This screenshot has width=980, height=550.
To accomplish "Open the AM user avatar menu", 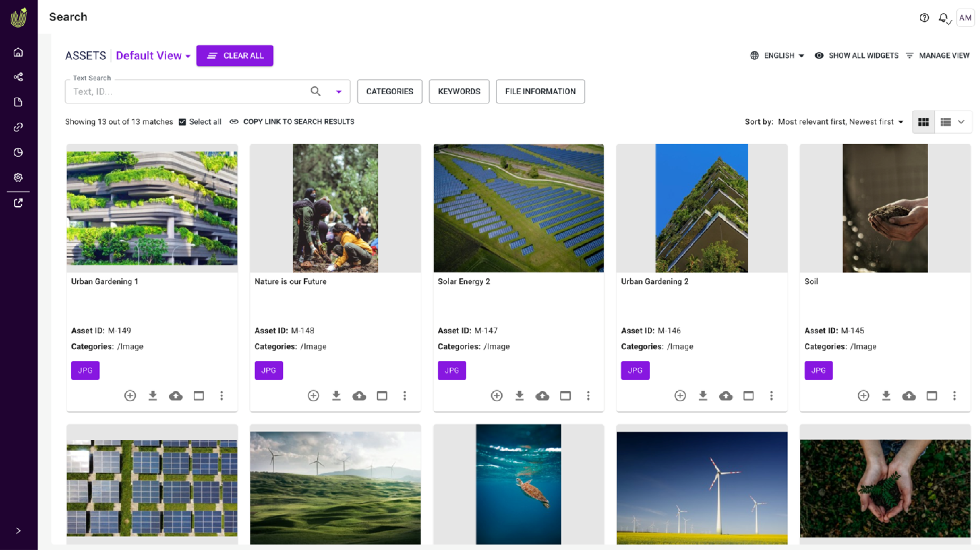I will pos(965,18).
